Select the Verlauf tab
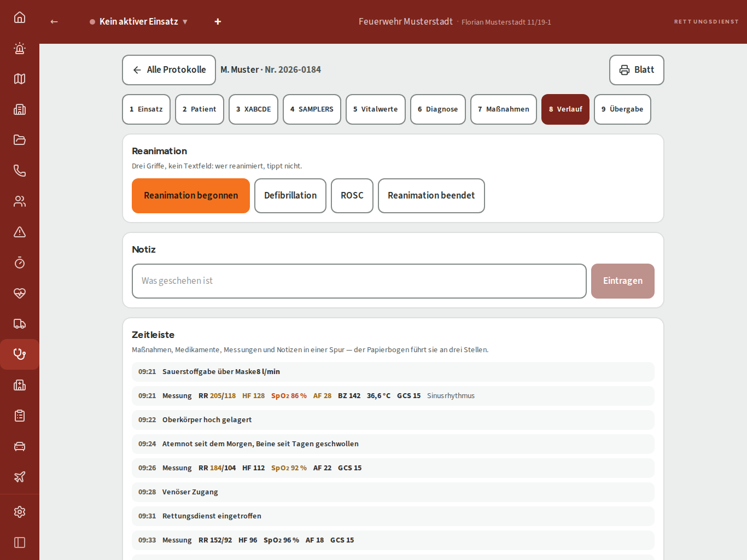 565,109
